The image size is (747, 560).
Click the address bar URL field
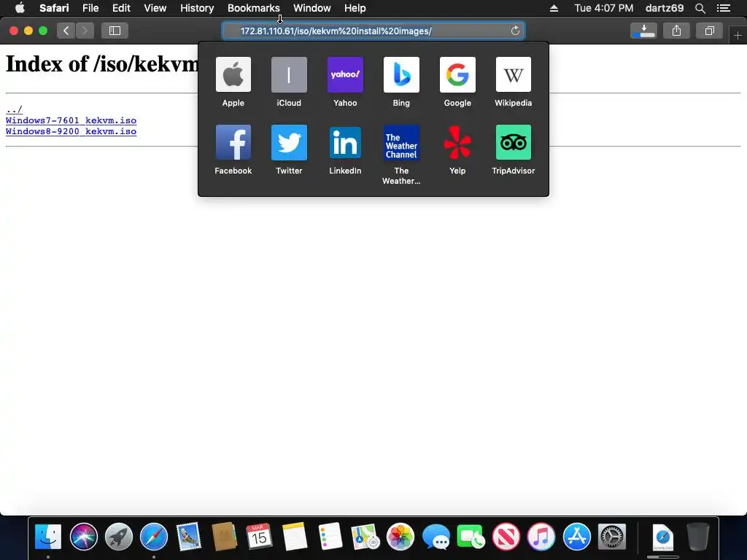(373, 31)
